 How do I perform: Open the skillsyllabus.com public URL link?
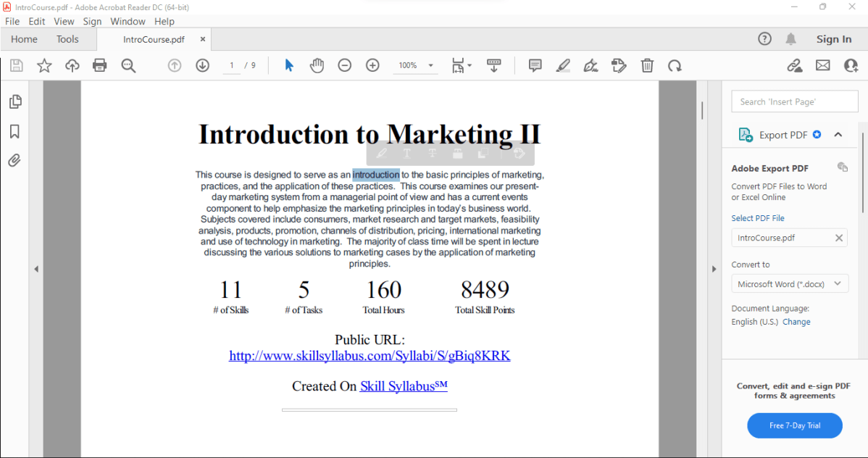(x=369, y=355)
